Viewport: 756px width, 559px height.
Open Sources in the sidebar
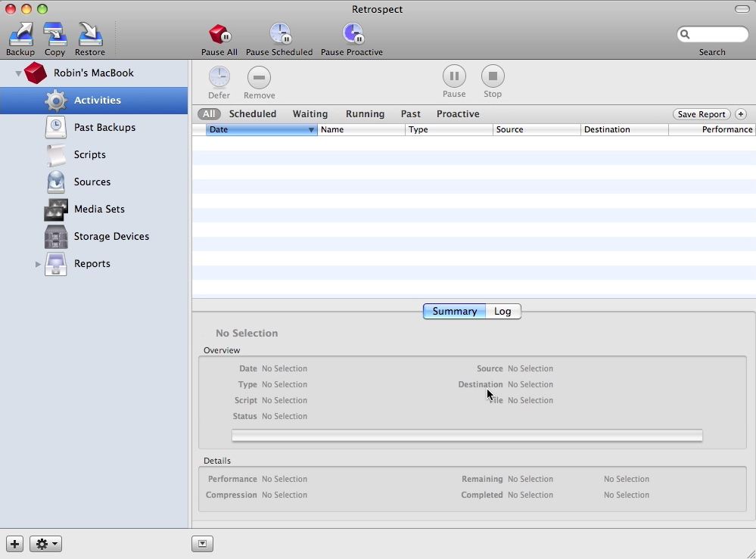tap(94, 182)
